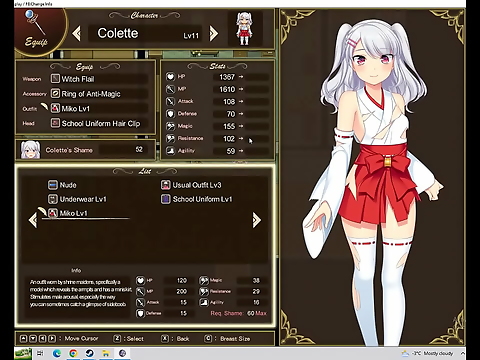Click the Agility boot icon in Stats

point(170,151)
